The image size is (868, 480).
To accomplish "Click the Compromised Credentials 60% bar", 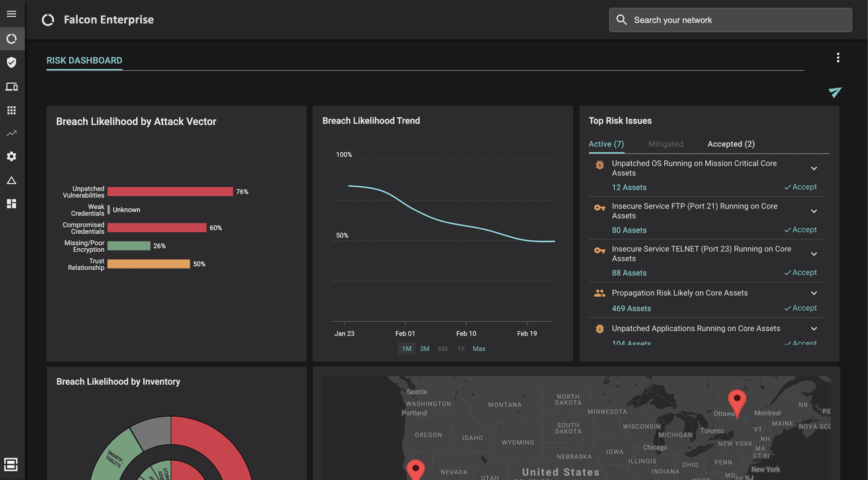I will click(157, 228).
